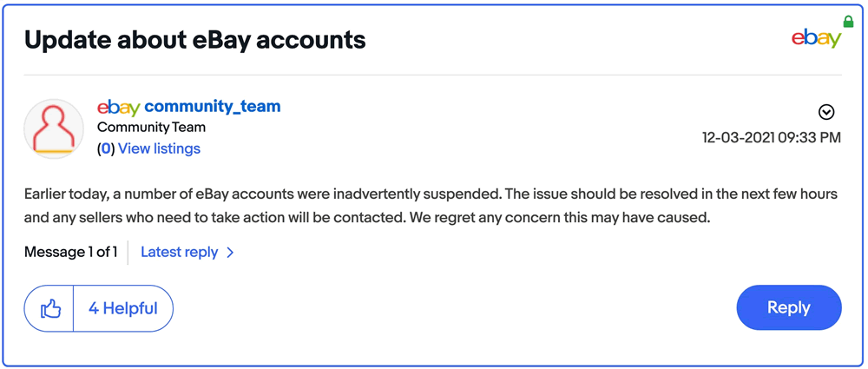Open View listings link

point(160,148)
